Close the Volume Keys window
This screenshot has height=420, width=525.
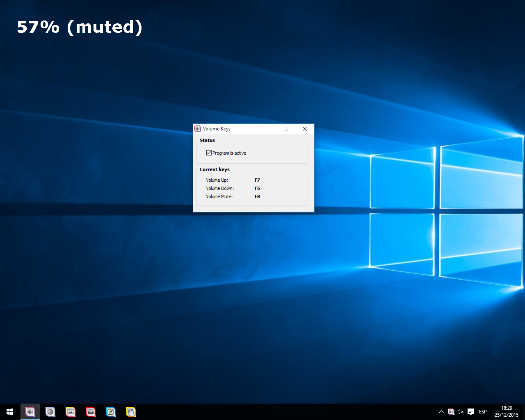[x=305, y=129]
